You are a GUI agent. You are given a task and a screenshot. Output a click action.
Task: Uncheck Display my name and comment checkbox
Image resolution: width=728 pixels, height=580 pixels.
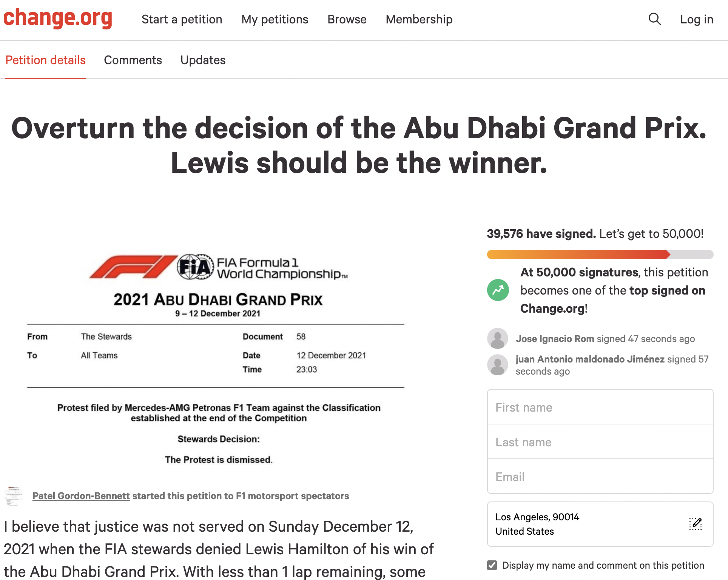(492, 565)
